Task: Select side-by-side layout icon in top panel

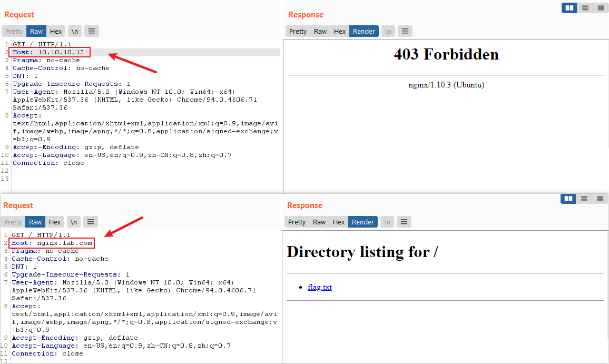Action: point(569,8)
